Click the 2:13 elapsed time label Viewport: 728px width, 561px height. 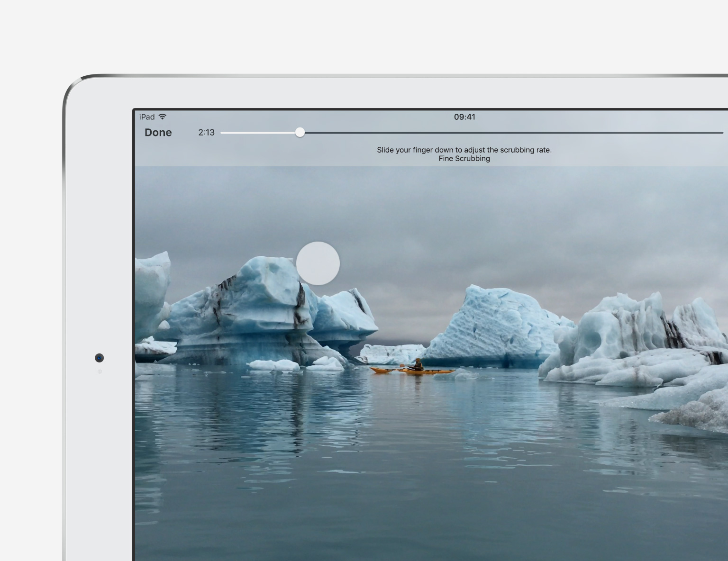coord(206,133)
